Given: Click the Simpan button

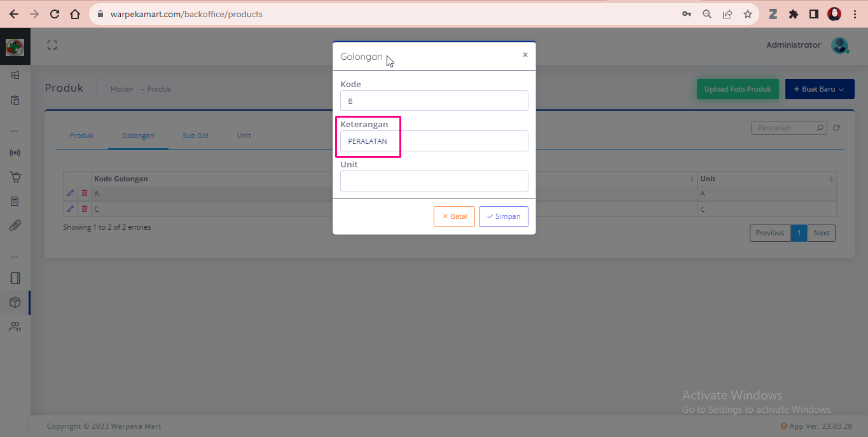Looking at the screenshot, I should point(504,216).
